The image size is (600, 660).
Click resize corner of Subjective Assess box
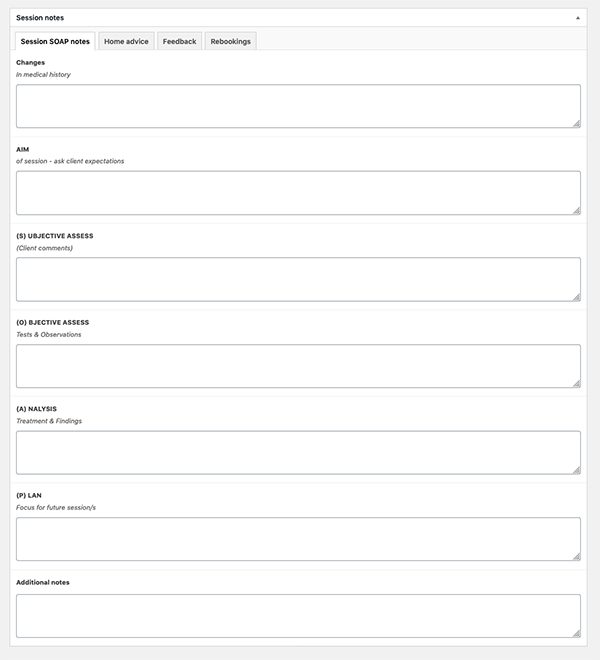[576, 297]
